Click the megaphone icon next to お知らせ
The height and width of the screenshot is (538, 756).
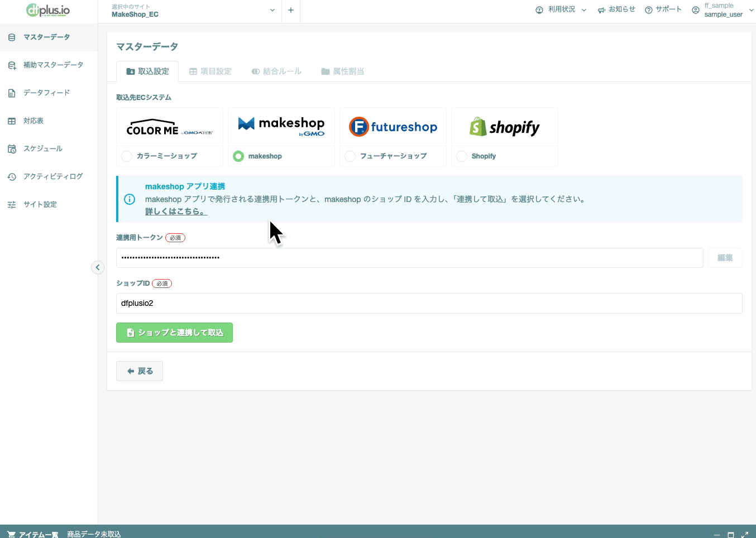point(601,10)
